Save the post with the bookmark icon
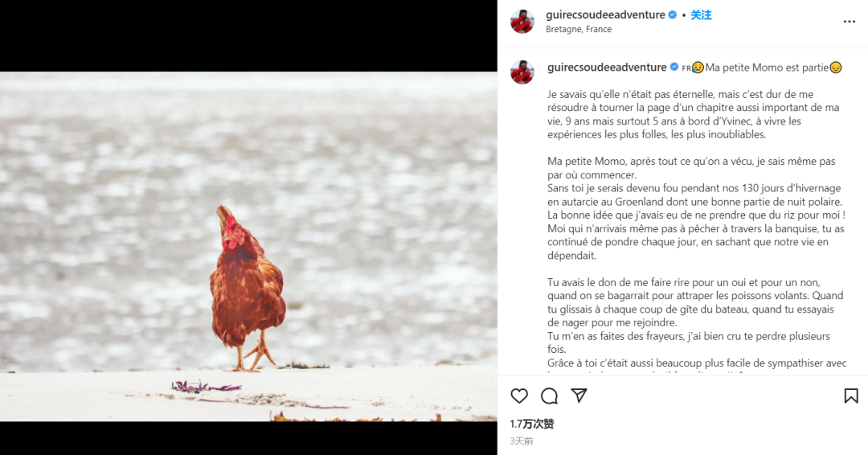This screenshot has height=455, width=868. 851,396
